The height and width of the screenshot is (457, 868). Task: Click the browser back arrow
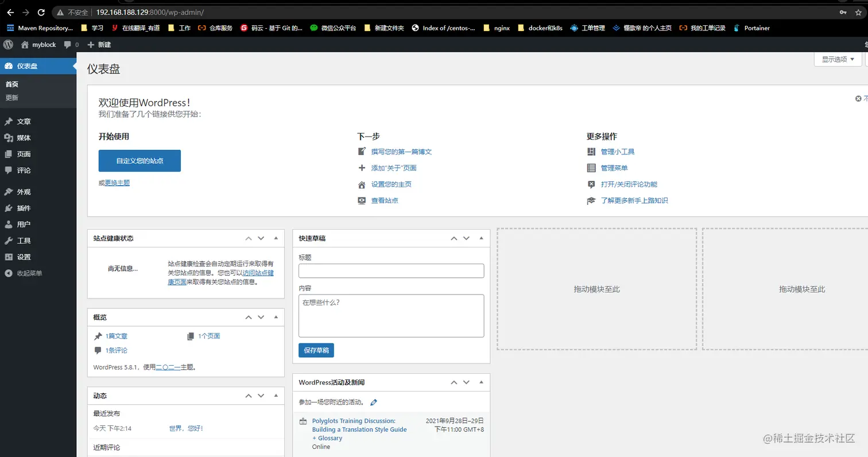pos(10,12)
